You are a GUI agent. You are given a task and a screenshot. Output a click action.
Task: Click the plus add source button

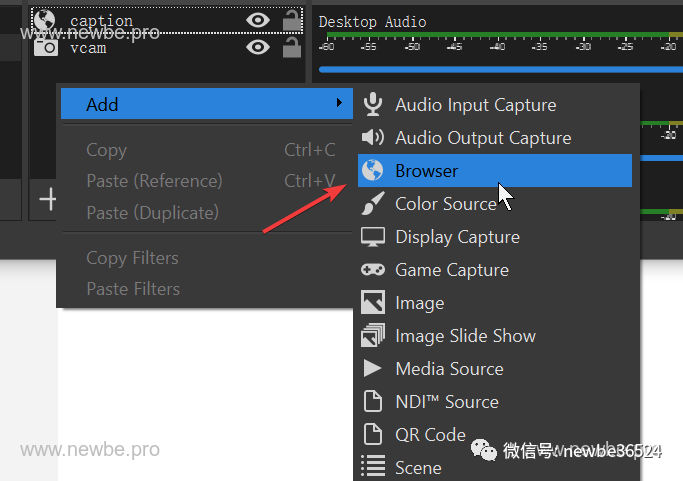[48, 200]
